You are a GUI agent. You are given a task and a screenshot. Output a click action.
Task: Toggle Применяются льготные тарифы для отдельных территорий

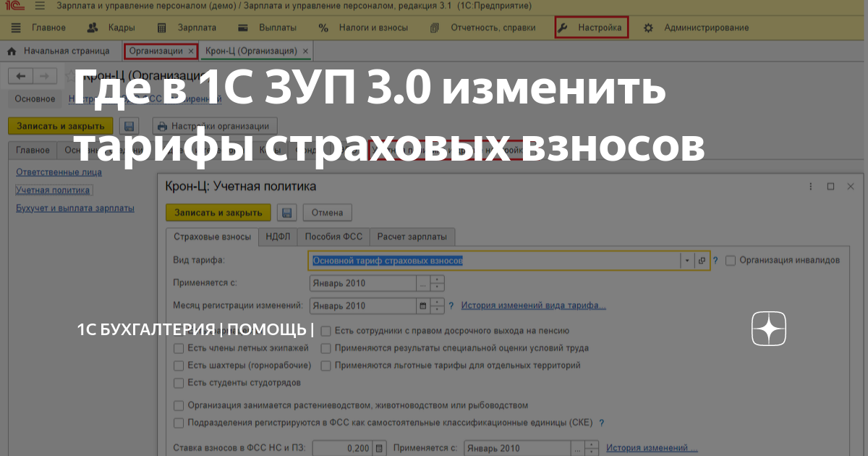326,366
